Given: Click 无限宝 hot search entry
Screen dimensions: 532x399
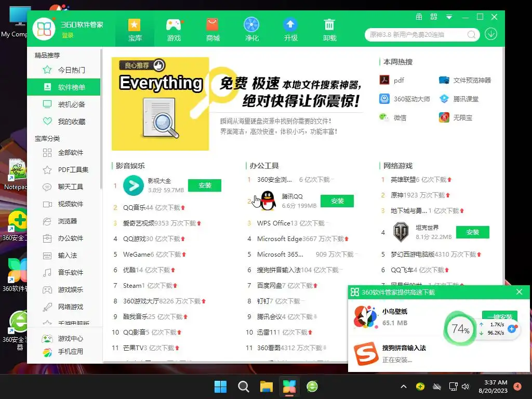Looking at the screenshot, I should click(x=455, y=117).
